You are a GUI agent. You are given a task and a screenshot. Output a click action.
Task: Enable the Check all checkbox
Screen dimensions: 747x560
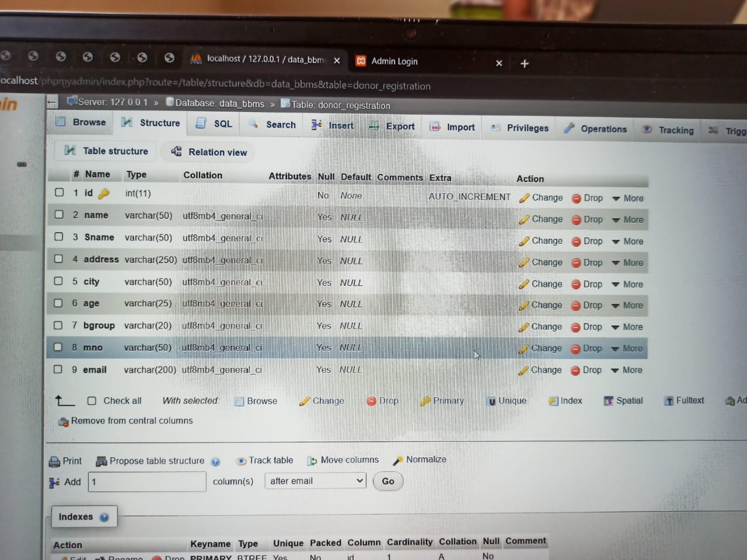pos(92,401)
